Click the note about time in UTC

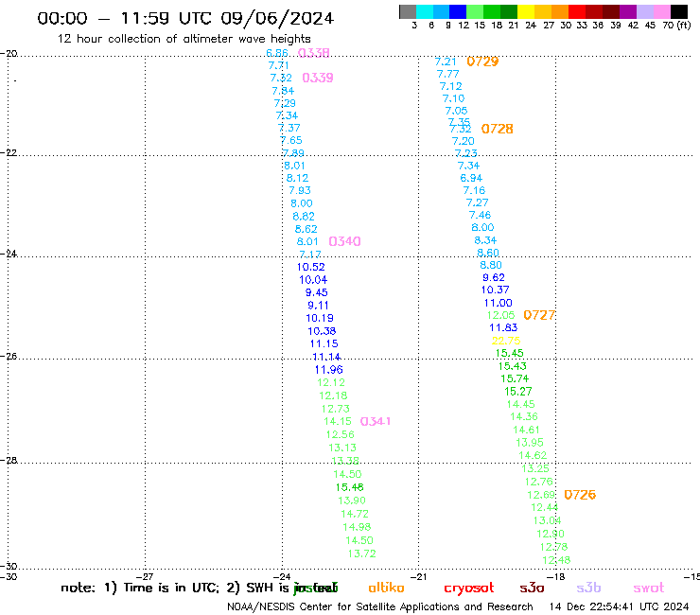(x=200, y=588)
